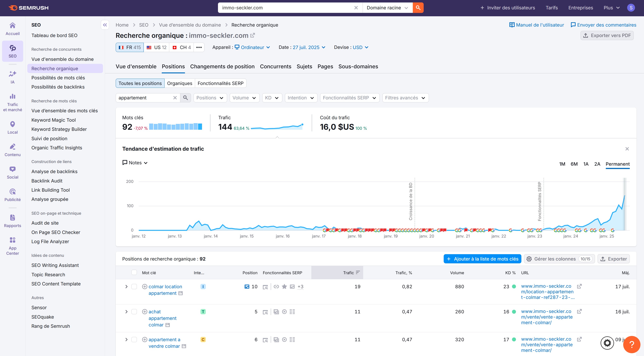Image resolution: width=644 pixels, height=356 pixels.
Task: Open the App Center sidebar section
Action: [13, 246]
